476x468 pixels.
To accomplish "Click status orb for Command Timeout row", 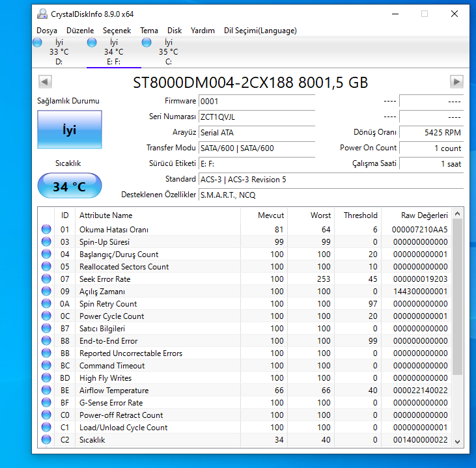I will point(46,365).
